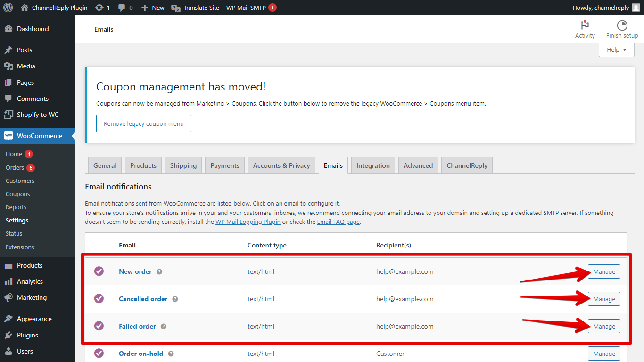Click the home icon beside ChannelReply Plugin

click(x=25, y=8)
